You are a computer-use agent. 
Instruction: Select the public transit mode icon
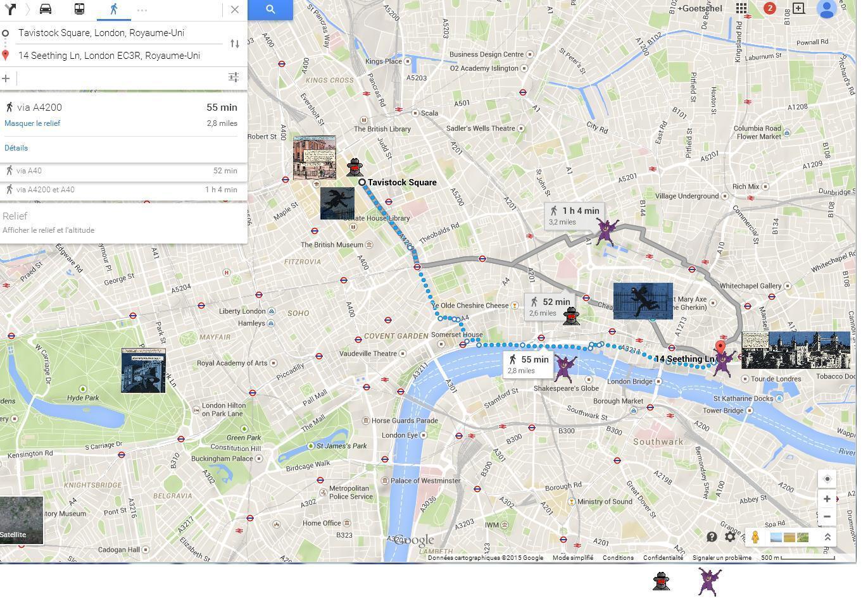point(80,9)
